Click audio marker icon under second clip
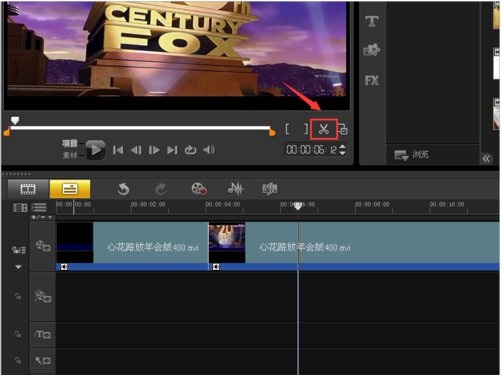 click(x=216, y=267)
